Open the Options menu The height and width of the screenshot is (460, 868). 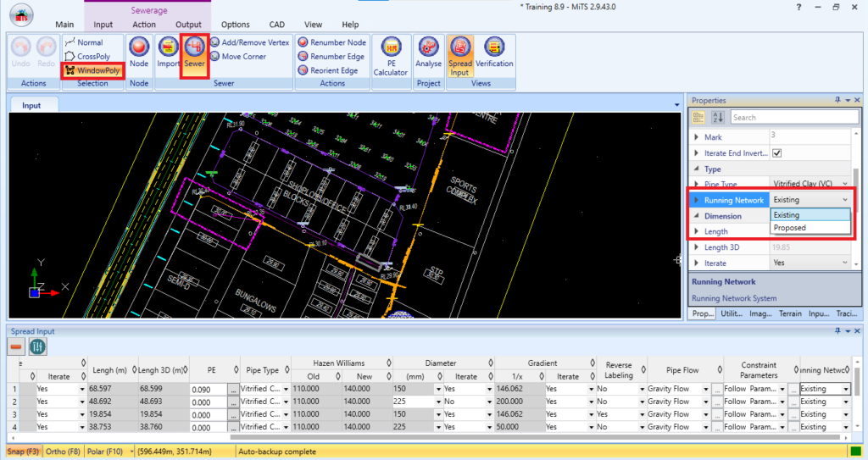click(236, 25)
